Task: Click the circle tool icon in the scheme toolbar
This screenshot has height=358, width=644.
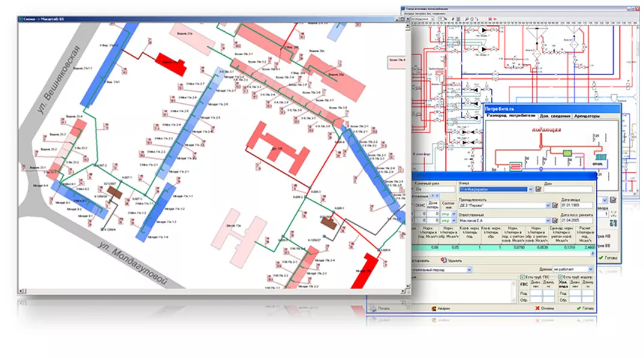Action: pyautogui.click(x=472, y=19)
